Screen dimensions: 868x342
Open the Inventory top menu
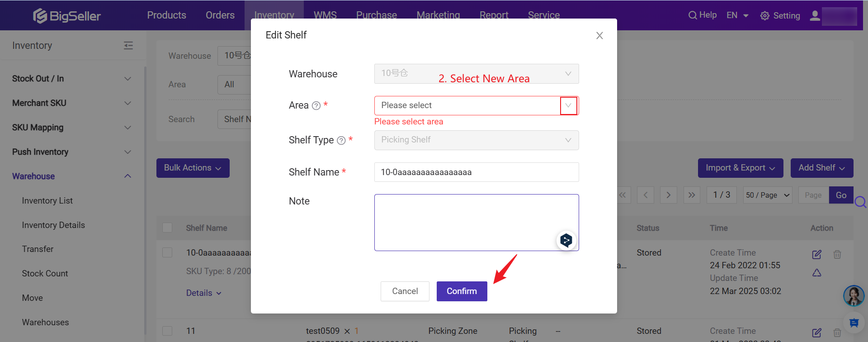(274, 15)
